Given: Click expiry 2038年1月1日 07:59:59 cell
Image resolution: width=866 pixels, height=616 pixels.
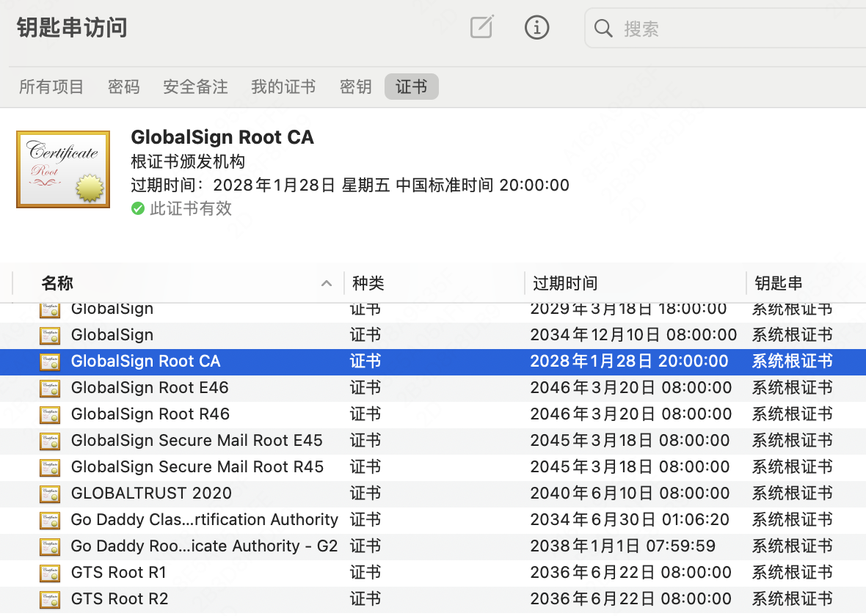Looking at the screenshot, I should [x=623, y=546].
